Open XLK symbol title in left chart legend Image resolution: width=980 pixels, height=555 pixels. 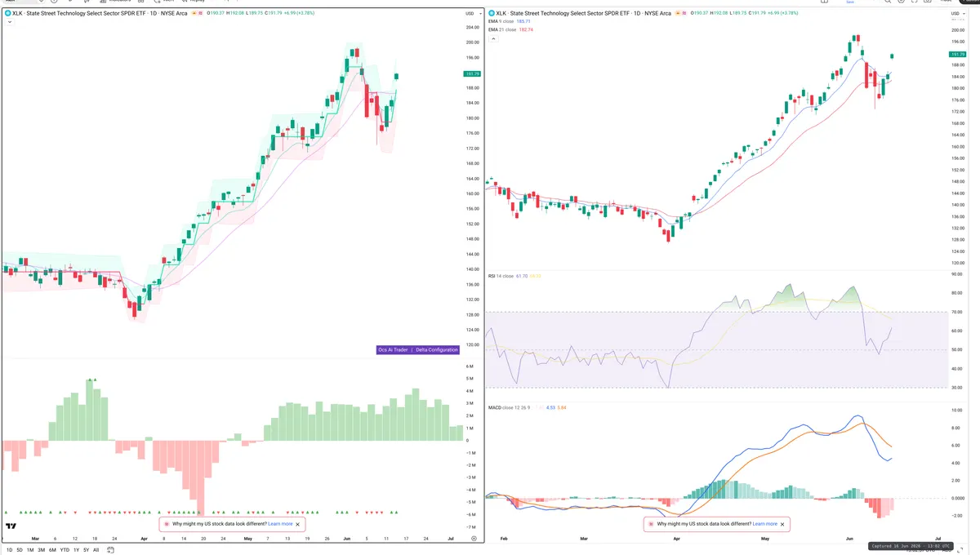pos(100,14)
